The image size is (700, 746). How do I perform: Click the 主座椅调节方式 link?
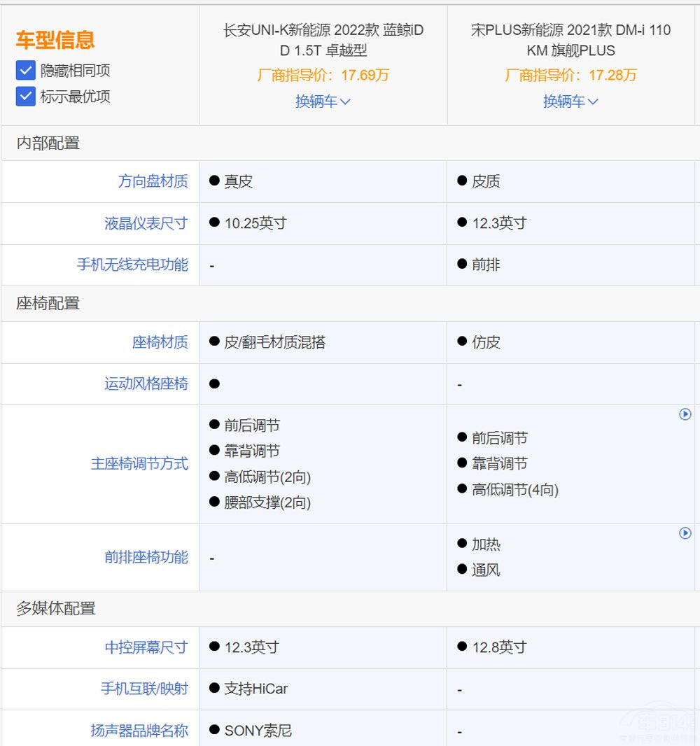[139, 463]
